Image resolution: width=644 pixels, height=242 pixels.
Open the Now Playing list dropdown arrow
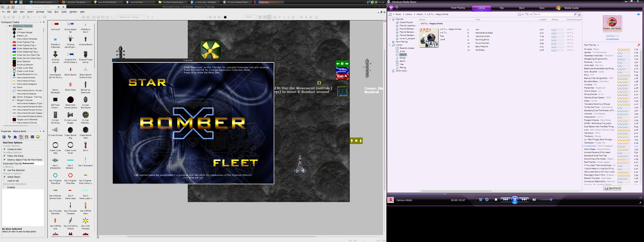click(x=598, y=45)
